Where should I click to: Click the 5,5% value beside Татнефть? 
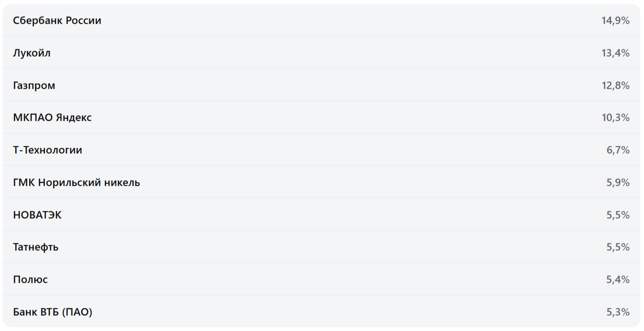[618, 247]
